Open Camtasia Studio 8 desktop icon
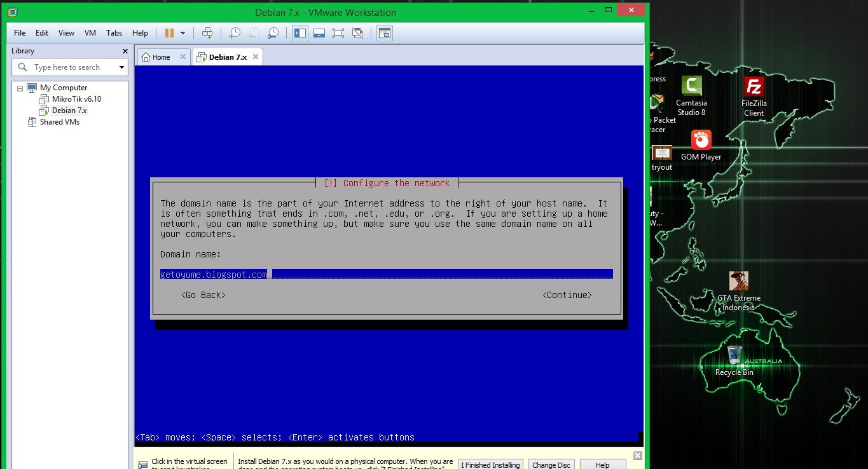 click(691, 97)
